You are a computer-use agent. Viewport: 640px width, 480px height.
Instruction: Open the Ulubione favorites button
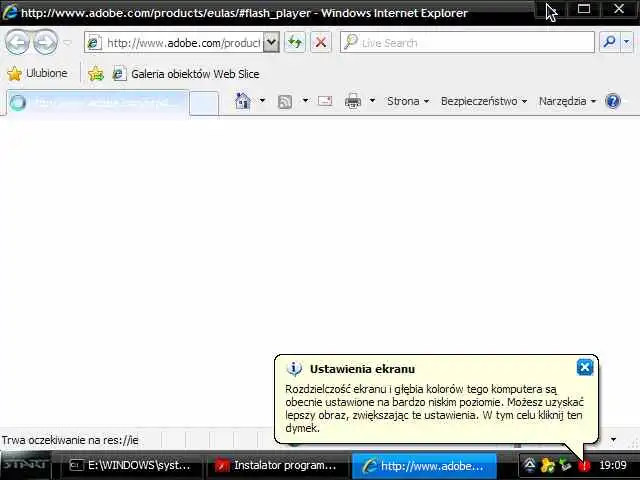(x=37, y=73)
